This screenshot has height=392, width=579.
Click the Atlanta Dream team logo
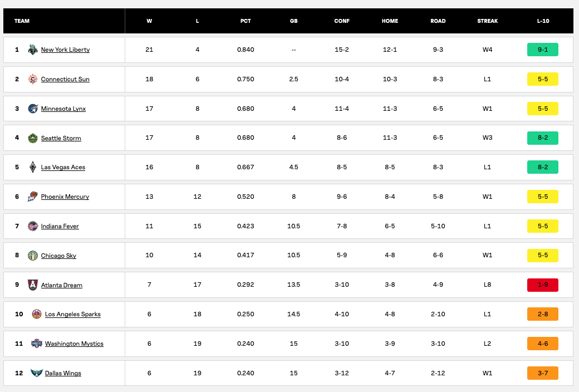(x=33, y=285)
